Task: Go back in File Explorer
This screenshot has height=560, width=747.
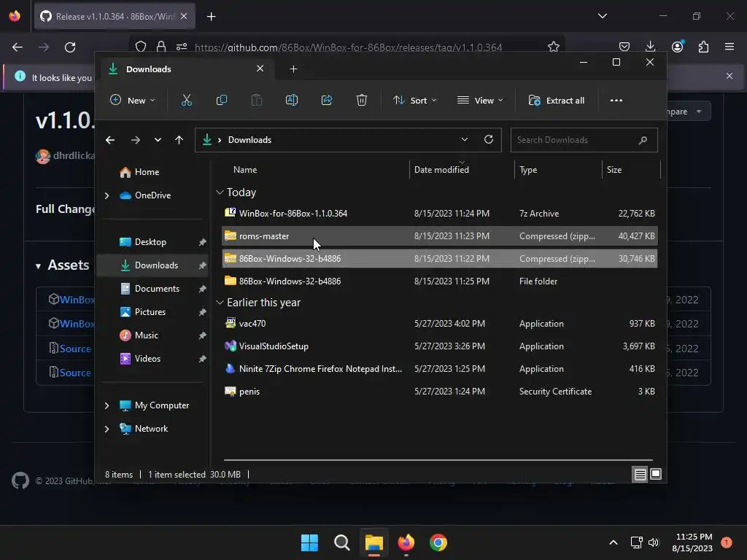Action: coord(110,140)
